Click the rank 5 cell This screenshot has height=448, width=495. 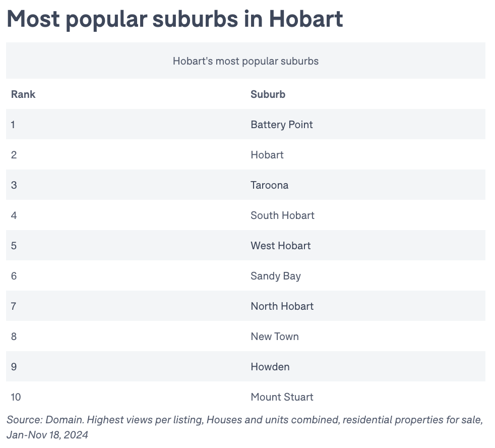[x=14, y=246]
